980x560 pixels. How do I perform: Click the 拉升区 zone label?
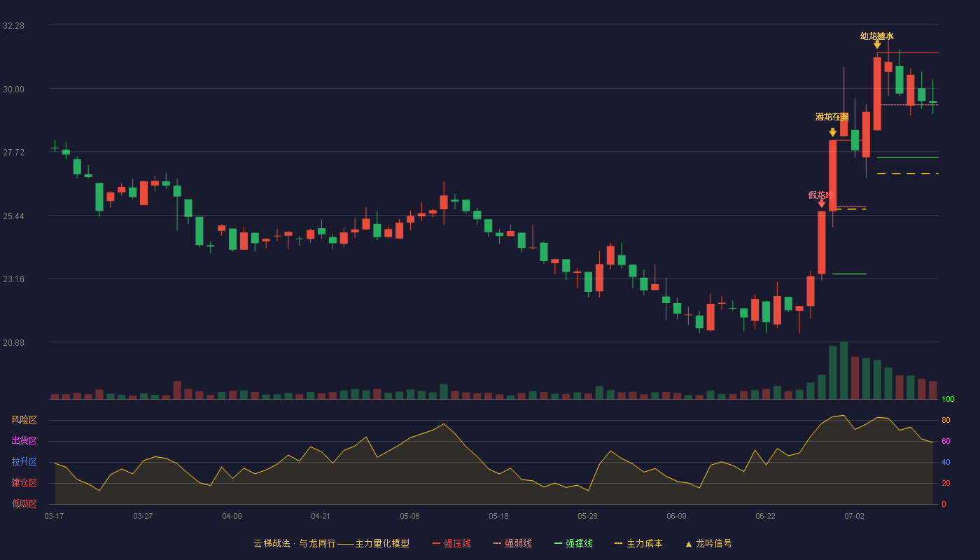[x=24, y=462]
